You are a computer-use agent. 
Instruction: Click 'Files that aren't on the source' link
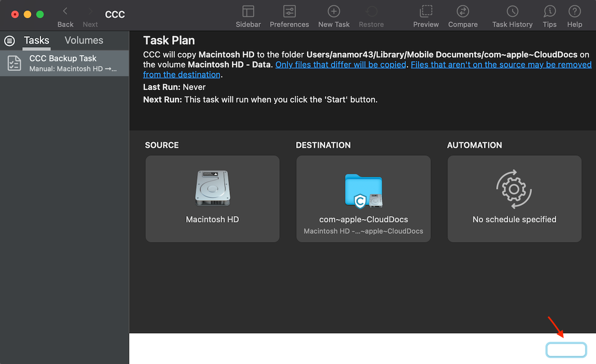(501, 65)
